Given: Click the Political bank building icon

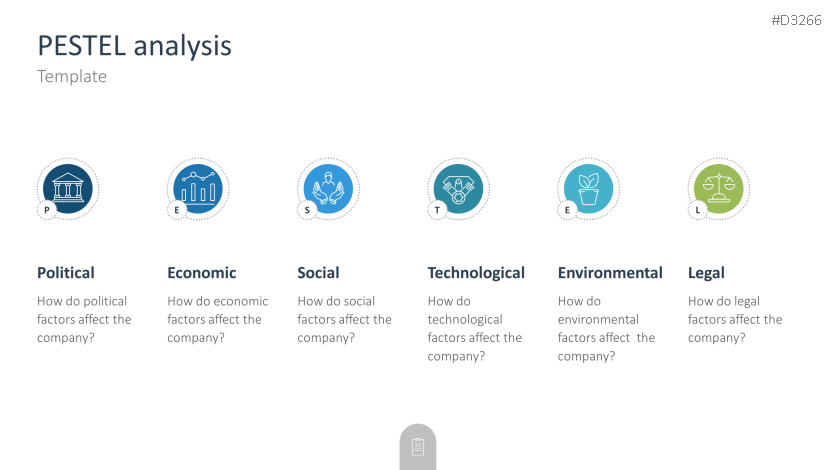Looking at the screenshot, I should 68,187.
